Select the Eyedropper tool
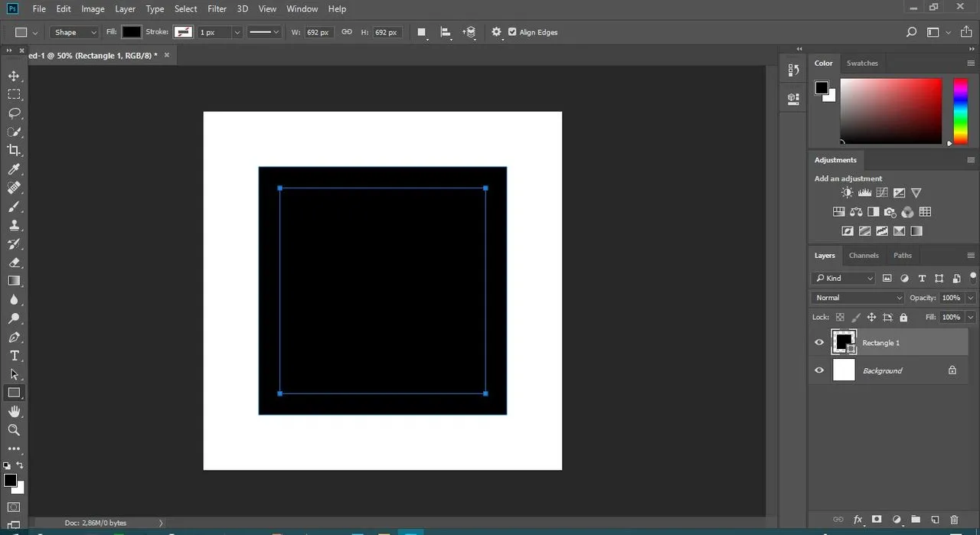 click(x=14, y=169)
